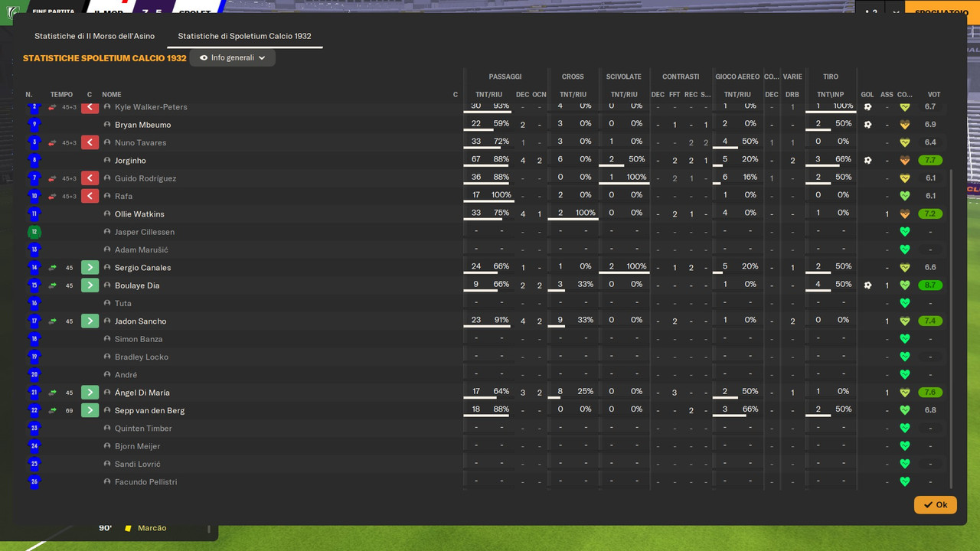Switch to Statistiche di Il Morso dell'Asino tab
This screenshot has height=551, width=980.
94,36
